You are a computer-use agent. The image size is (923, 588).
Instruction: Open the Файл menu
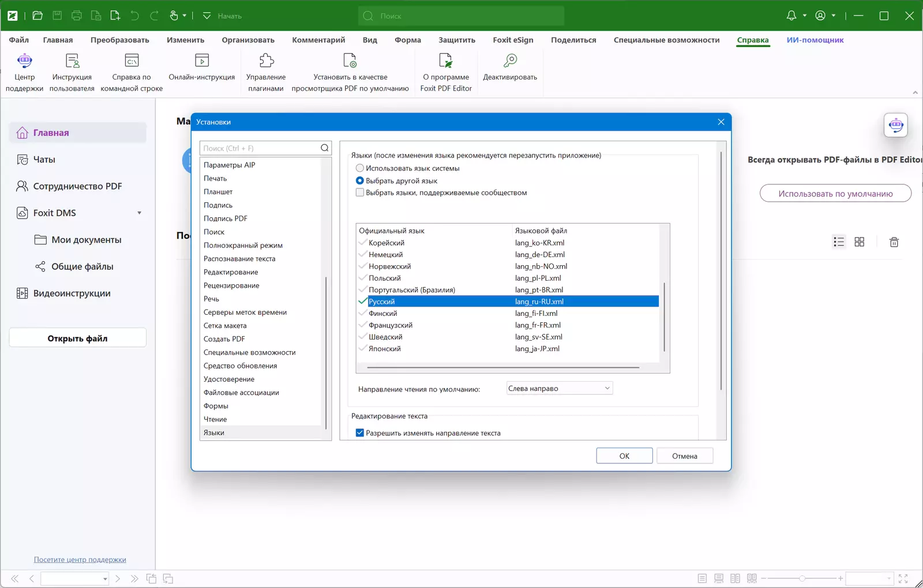[x=19, y=40]
